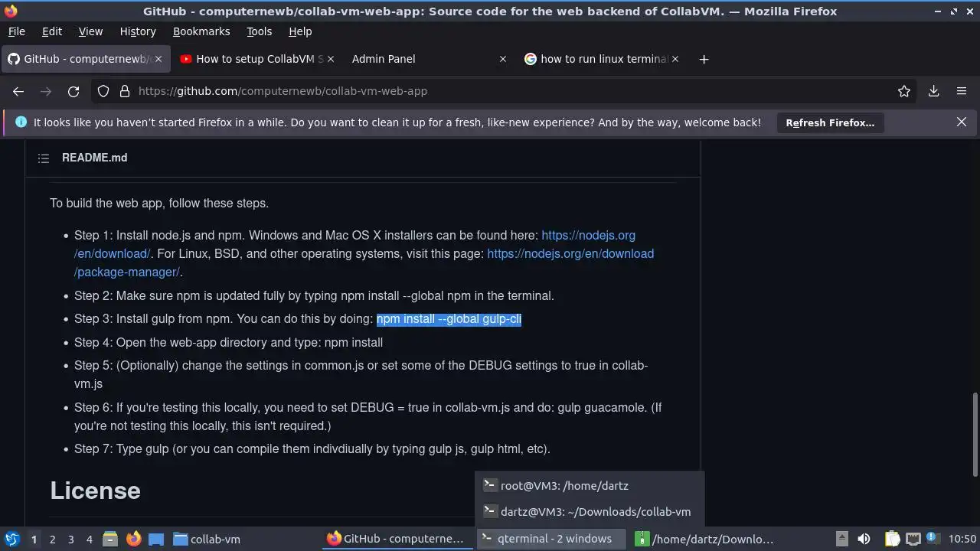Open a new browser tab
The image size is (980, 551).
(704, 59)
